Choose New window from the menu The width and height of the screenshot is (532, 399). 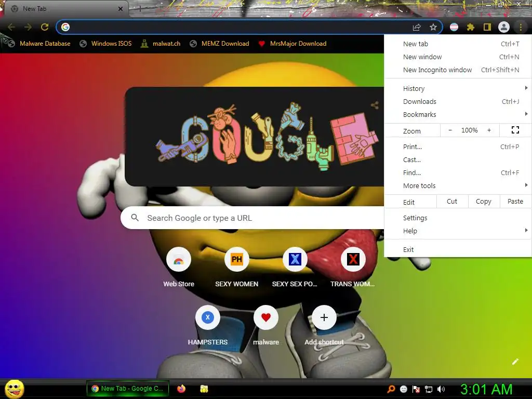coord(458,57)
